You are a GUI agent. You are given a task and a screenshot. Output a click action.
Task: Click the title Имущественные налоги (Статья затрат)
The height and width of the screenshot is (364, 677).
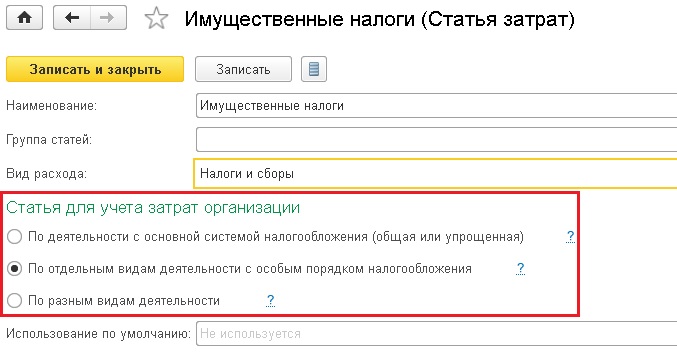[380, 19]
